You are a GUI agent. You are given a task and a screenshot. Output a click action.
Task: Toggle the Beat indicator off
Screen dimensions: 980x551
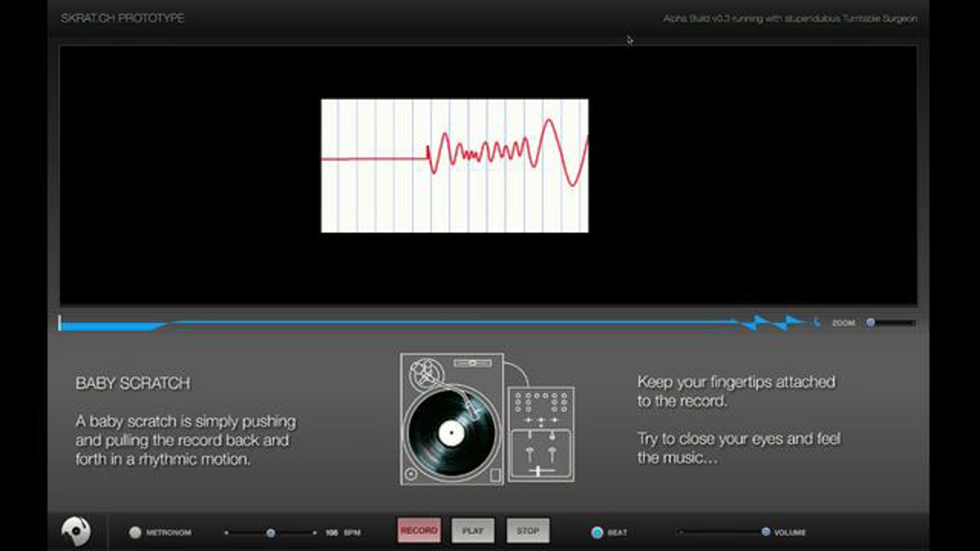tap(597, 532)
